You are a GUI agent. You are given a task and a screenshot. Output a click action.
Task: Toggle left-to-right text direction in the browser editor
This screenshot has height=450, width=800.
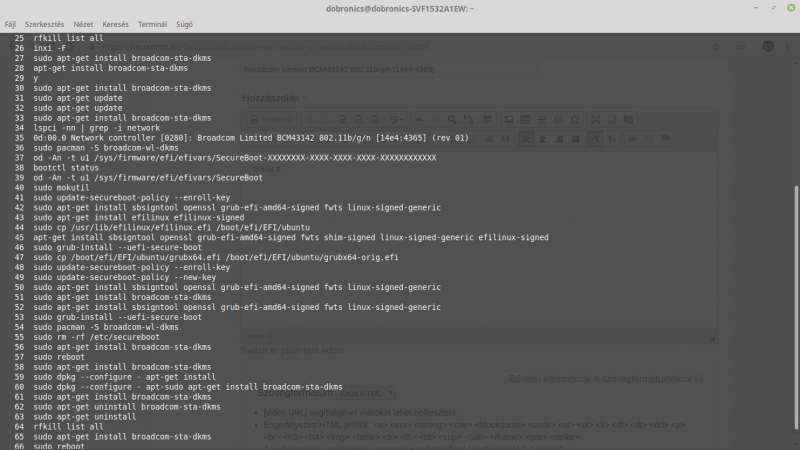point(595,139)
